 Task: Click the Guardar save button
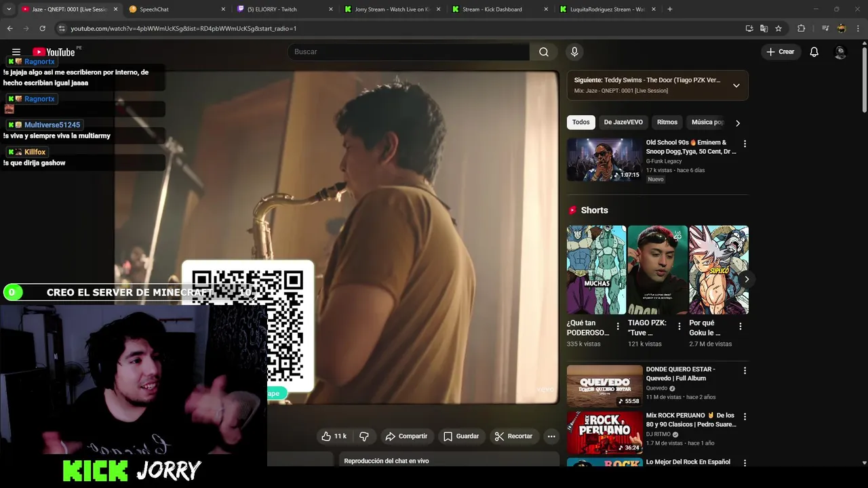pos(461,436)
